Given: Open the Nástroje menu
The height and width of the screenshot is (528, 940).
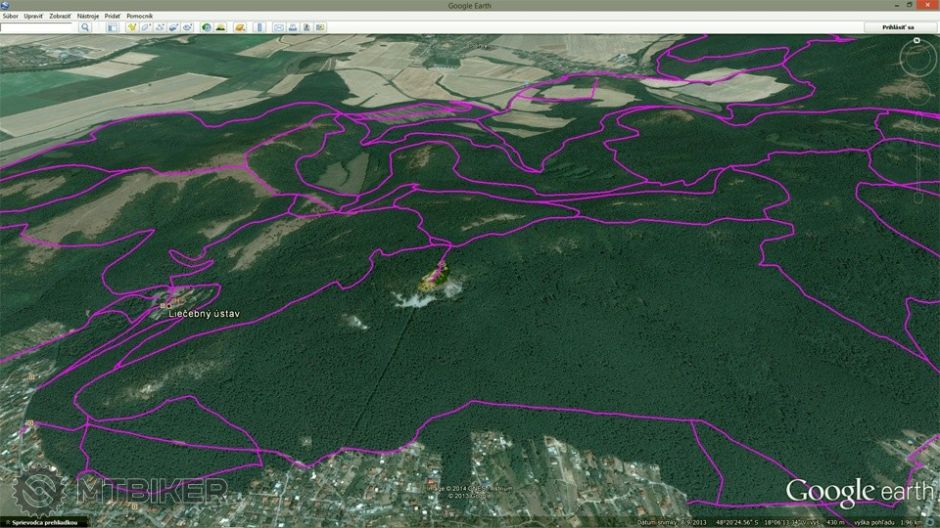Looking at the screenshot, I should pos(88,16).
